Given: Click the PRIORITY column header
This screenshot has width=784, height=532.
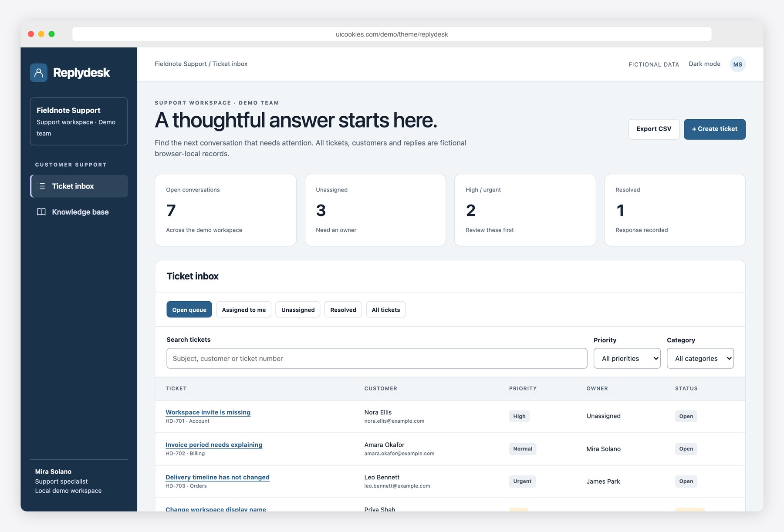Looking at the screenshot, I should [x=523, y=388].
